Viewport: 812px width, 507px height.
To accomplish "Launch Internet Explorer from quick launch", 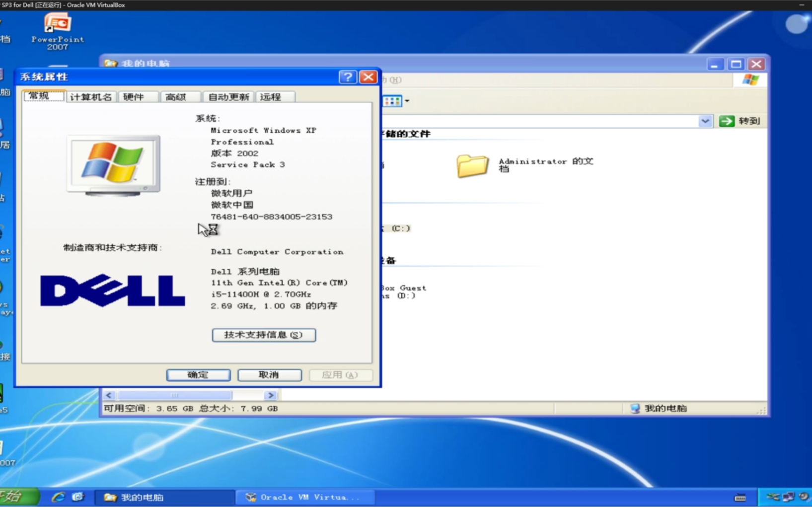I will (x=58, y=497).
